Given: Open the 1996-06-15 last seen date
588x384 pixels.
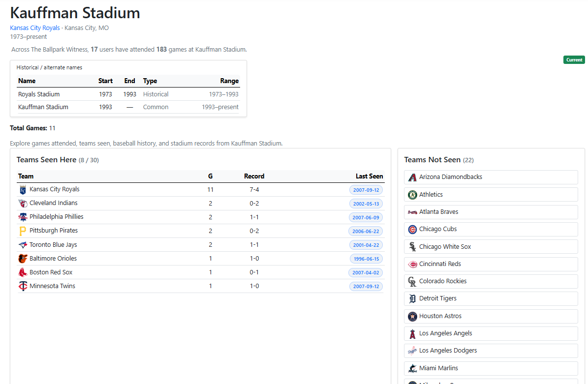Looking at the screenshot, I should point(367,259).
